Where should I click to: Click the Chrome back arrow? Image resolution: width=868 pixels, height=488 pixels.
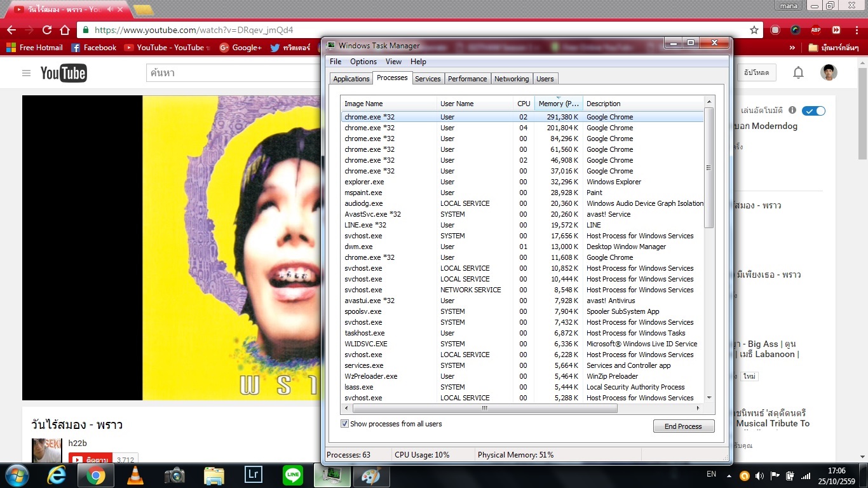point(11,30)
